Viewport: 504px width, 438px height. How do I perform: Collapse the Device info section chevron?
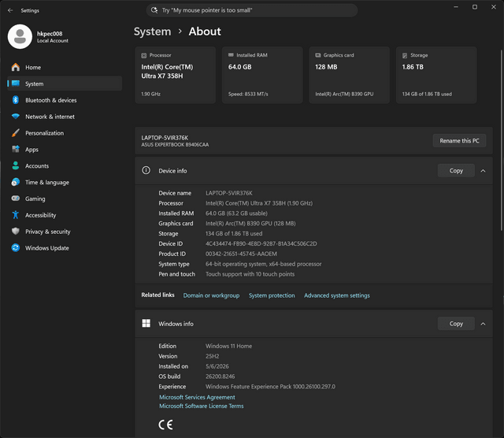pyautogui.click(x=483, y=171)
